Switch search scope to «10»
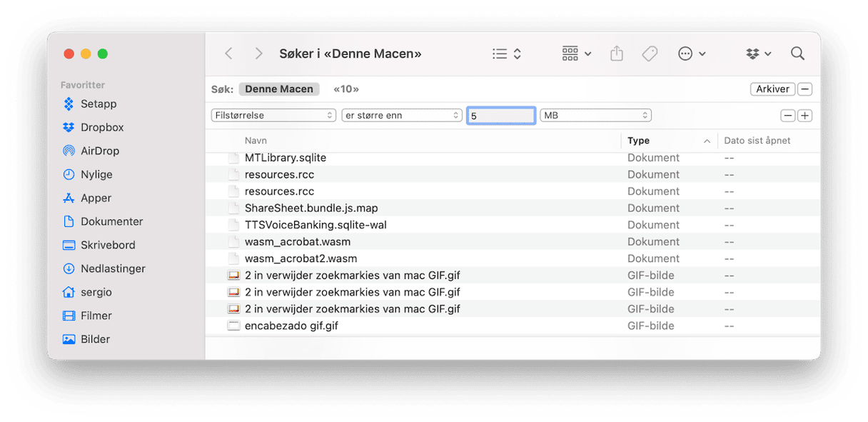Image resolution: width=868 pixels, height=422 pixels. pos(346,89)
